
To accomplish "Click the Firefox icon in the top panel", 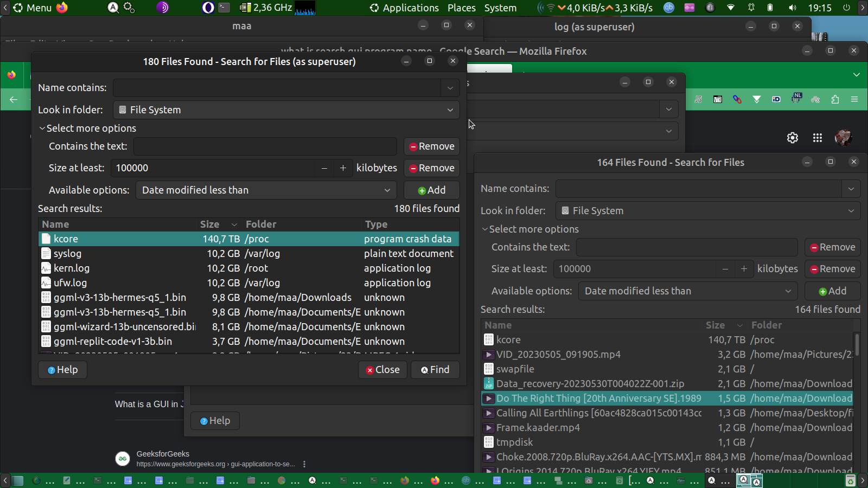I will click(x=62, y=8).
